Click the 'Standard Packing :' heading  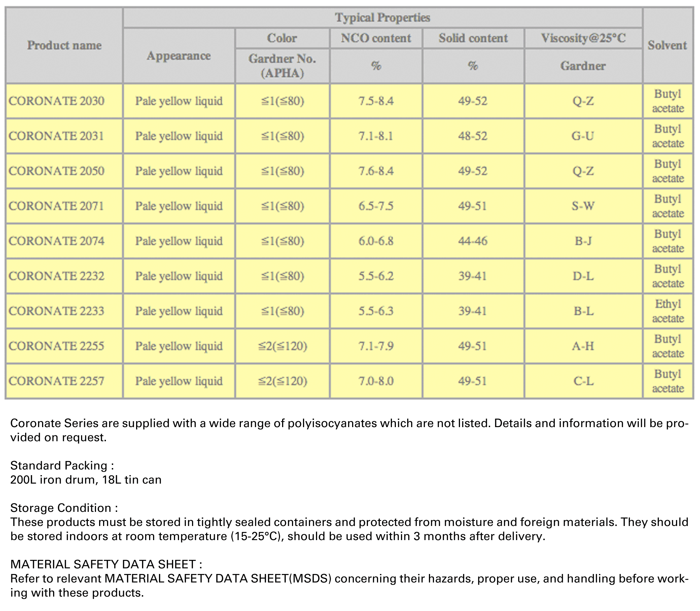[x=62, y=466]
